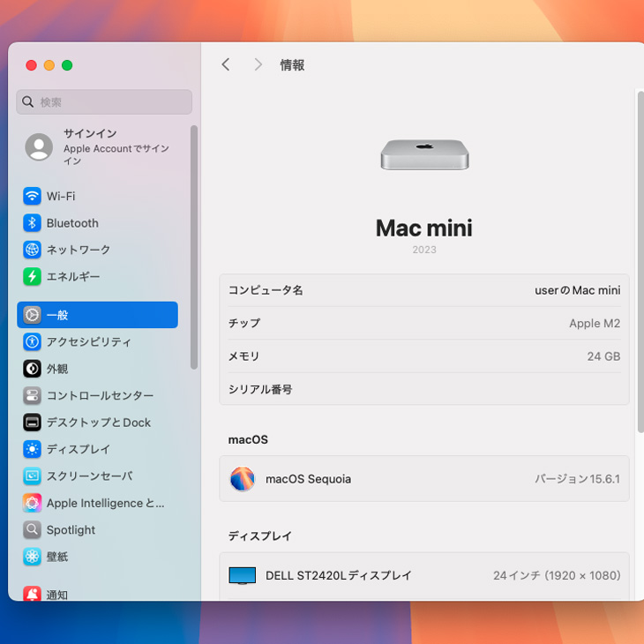Open the スクリーンセーバ icon
The image size is (644, 644).
[x=32, y=476]
